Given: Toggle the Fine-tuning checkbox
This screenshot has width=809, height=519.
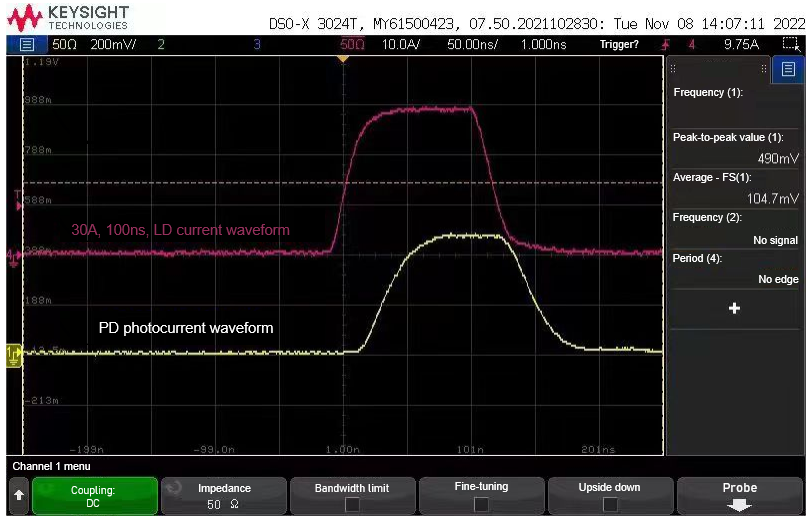Looking at the screenshot, I should [x=481, y=504].
